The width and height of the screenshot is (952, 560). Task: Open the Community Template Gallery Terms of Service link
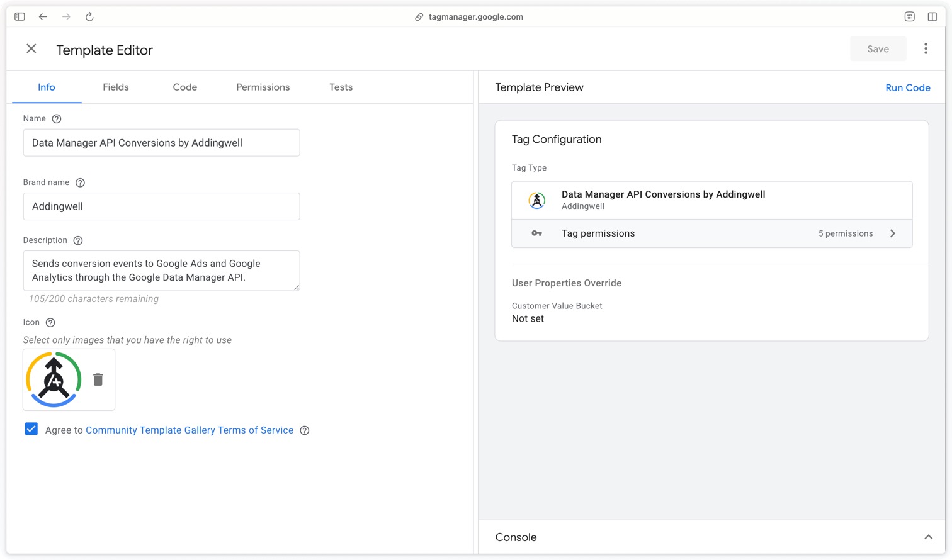tap(190, 430)
